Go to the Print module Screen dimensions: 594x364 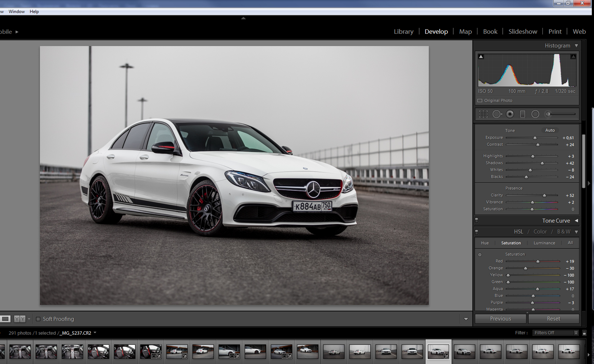555,32
